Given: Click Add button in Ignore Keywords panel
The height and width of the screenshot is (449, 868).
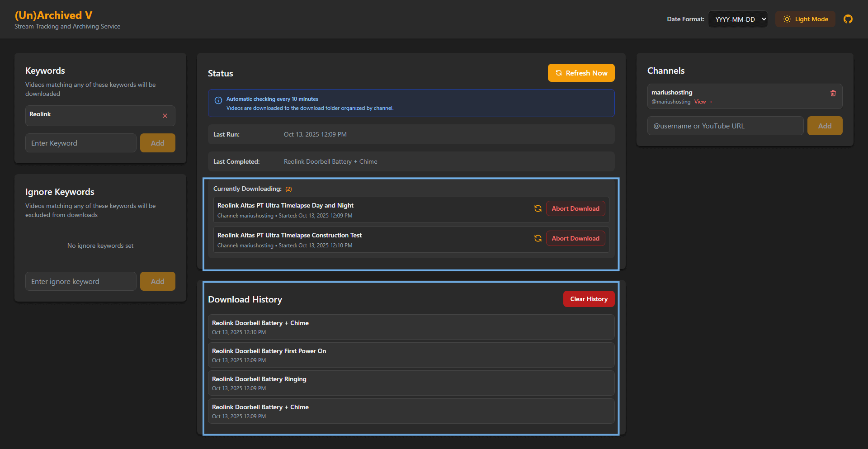Looking at the screenshot, I should click(157, 281).
